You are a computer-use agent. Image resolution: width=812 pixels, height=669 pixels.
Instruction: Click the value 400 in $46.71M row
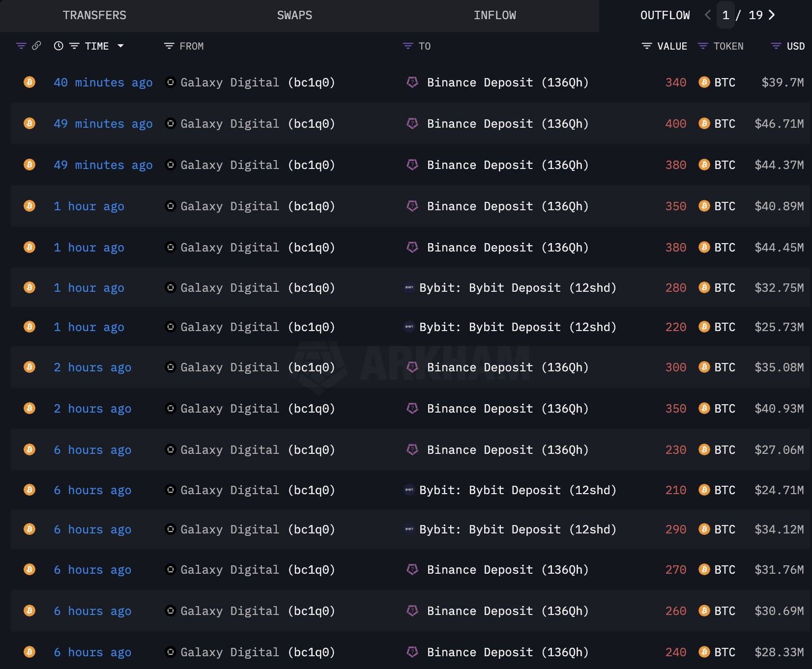[x=676, y=124]
